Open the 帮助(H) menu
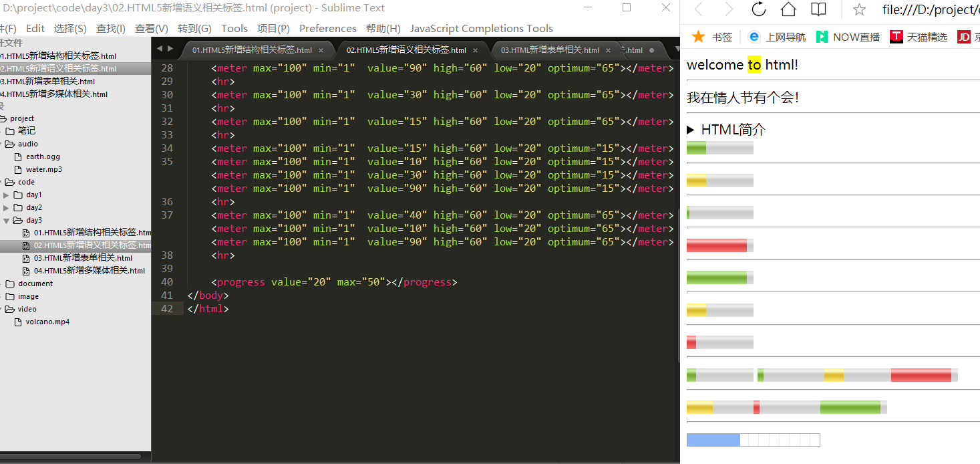Viewport: 980px width, 464px height. click(x=383, y=28)
